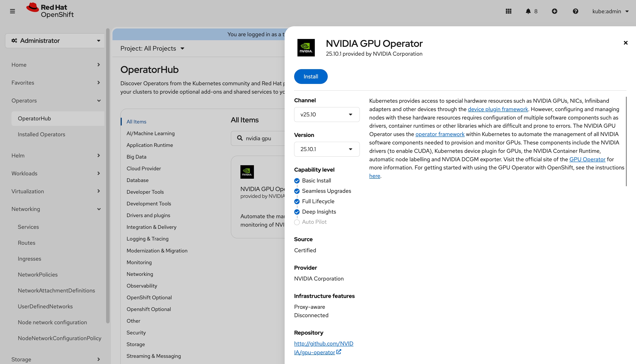The height and width of the screenshot is (364, 636).
Task: Expand the Storage navigation section
Action: [56, 359]
